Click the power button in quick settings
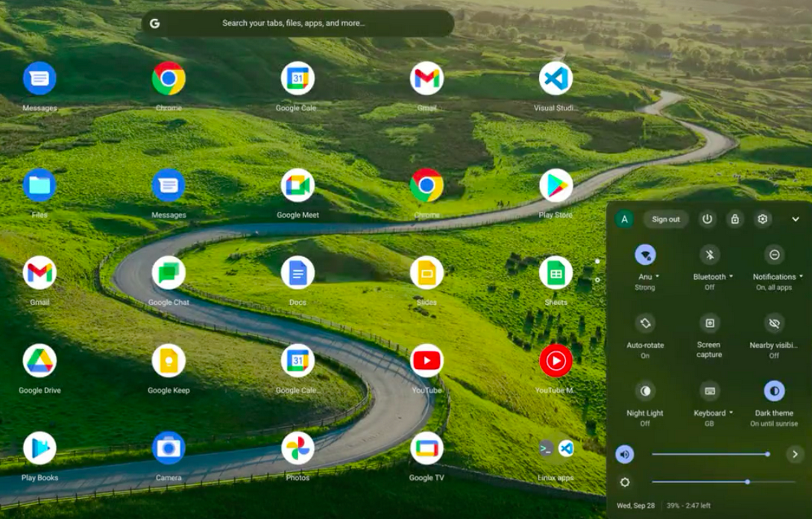 707,219
